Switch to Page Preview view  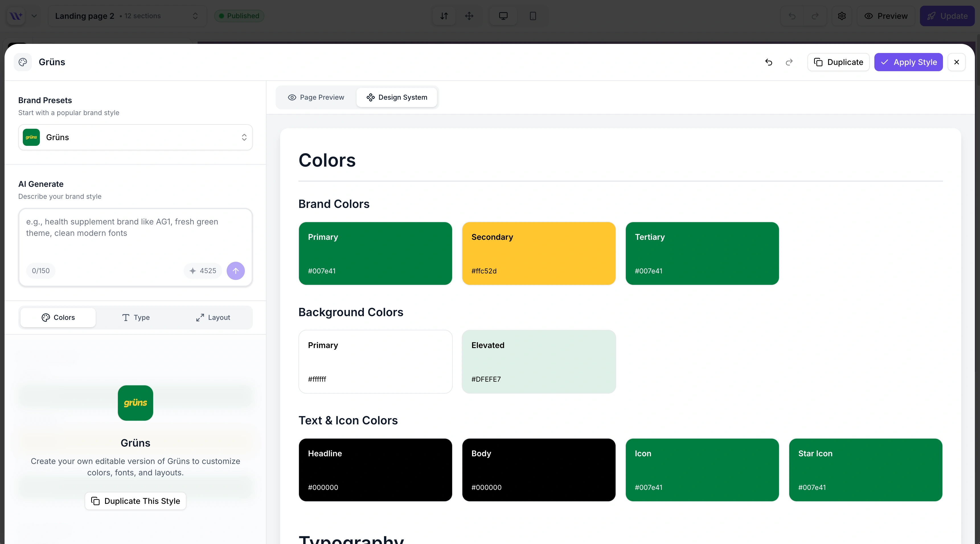coord(316,97)
